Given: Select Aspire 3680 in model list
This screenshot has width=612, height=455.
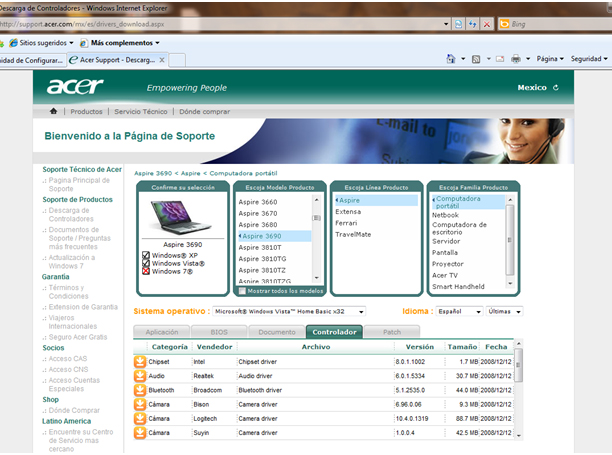Looking at the screenshot, I should 258,225.
